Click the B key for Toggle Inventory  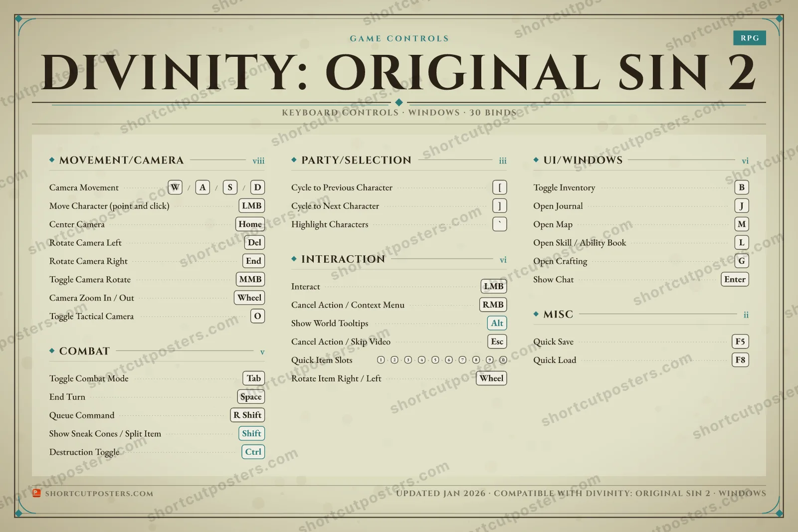(742, 187)
